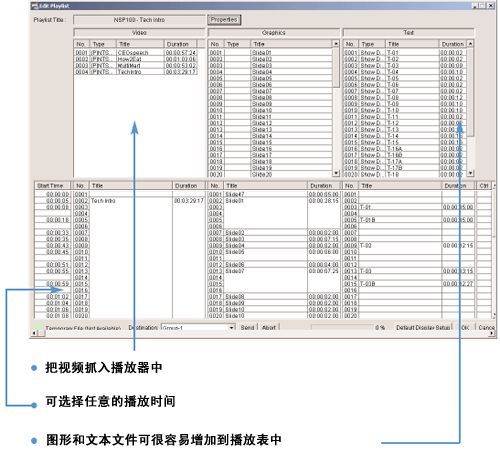Click the Properties button
The height and width of the screenshot is (454, 500).
pyautogui.click(x=224, y=20)
